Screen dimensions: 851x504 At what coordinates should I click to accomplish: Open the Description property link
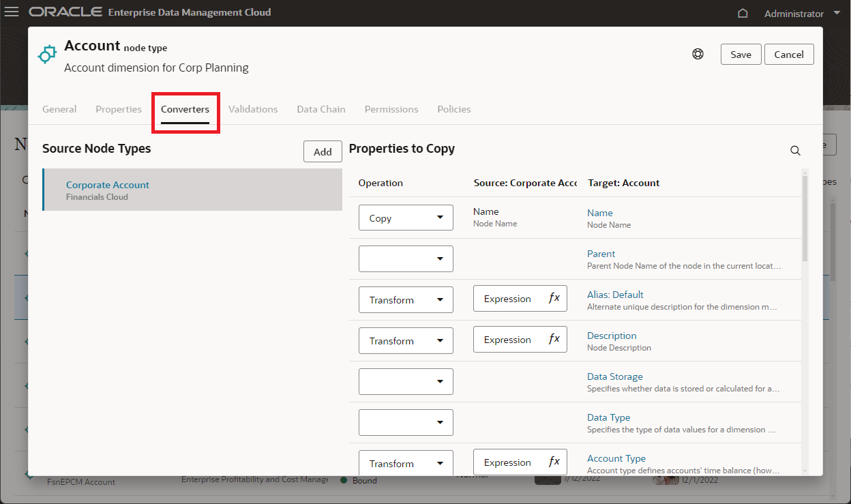tap(612, 336)
